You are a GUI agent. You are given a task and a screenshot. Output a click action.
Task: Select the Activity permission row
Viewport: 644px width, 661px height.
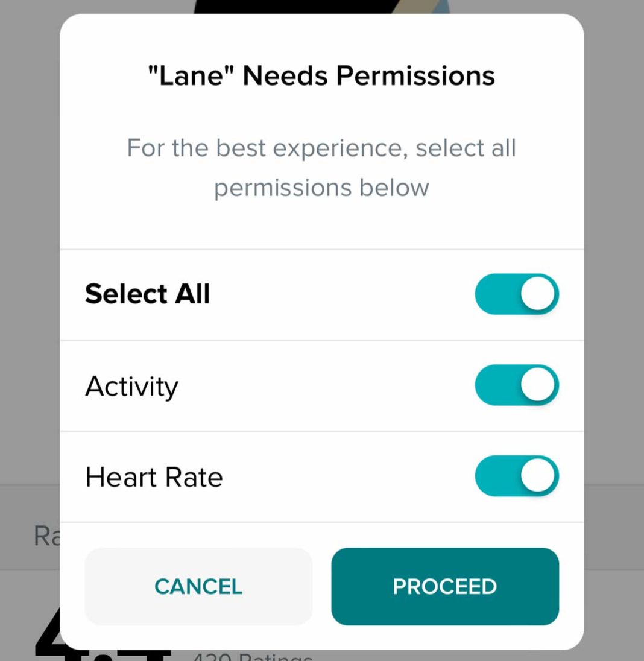(x=131, y=386)
